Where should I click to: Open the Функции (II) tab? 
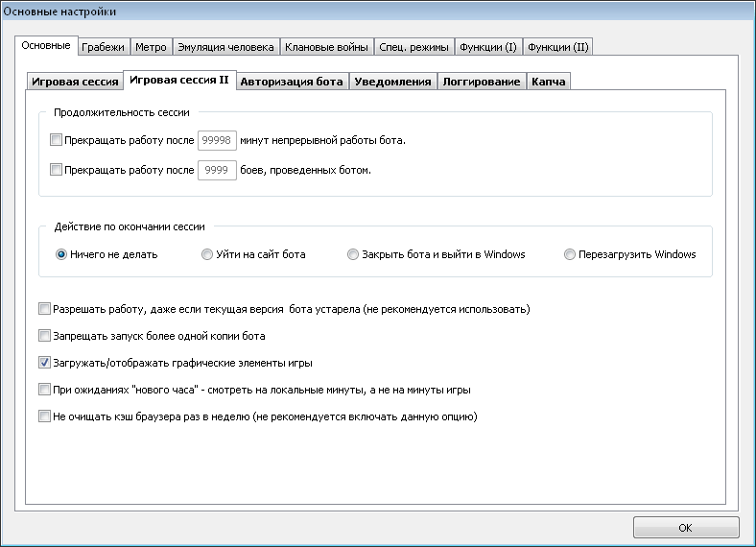pyautogui.click(x=557, y=47)
